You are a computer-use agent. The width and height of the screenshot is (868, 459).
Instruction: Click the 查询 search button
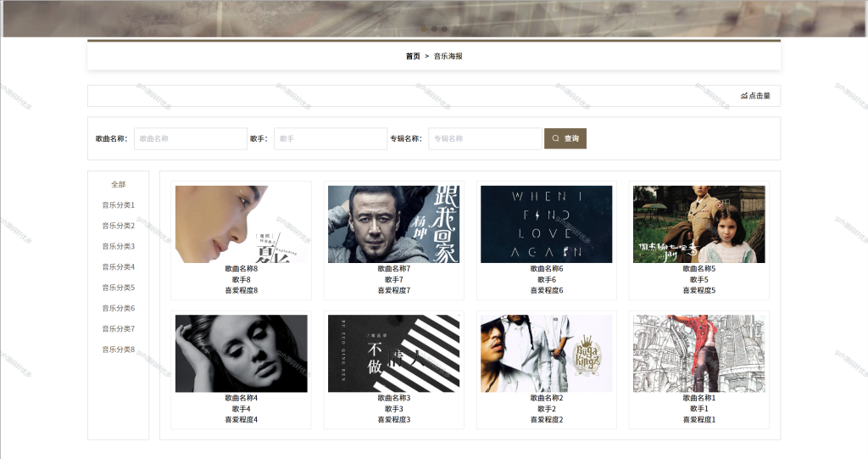coord(565,138)
